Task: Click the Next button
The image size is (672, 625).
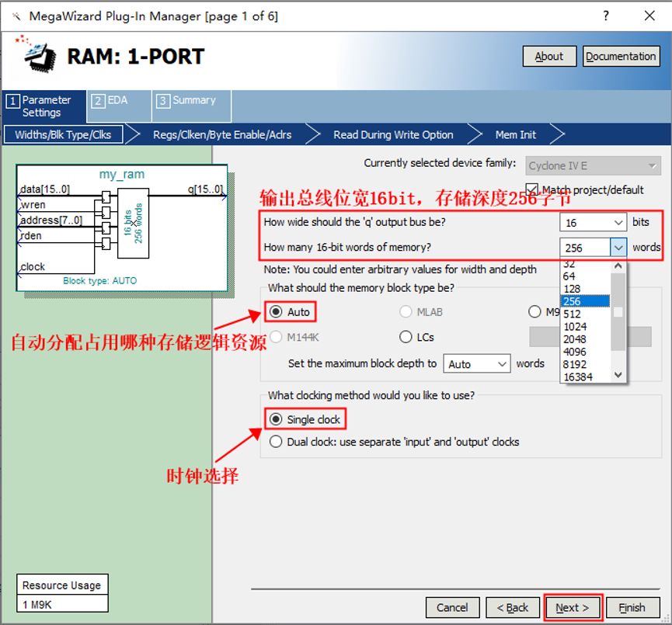Action: tap(573, 607)
